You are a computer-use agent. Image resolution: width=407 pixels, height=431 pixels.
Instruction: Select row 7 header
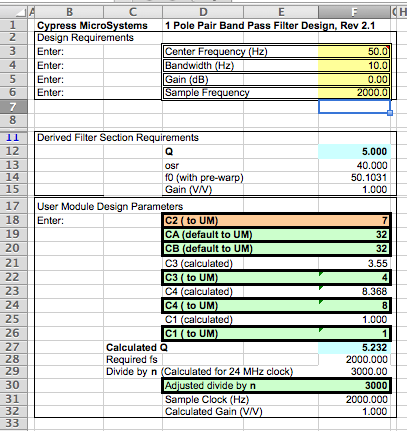(13, 107)
